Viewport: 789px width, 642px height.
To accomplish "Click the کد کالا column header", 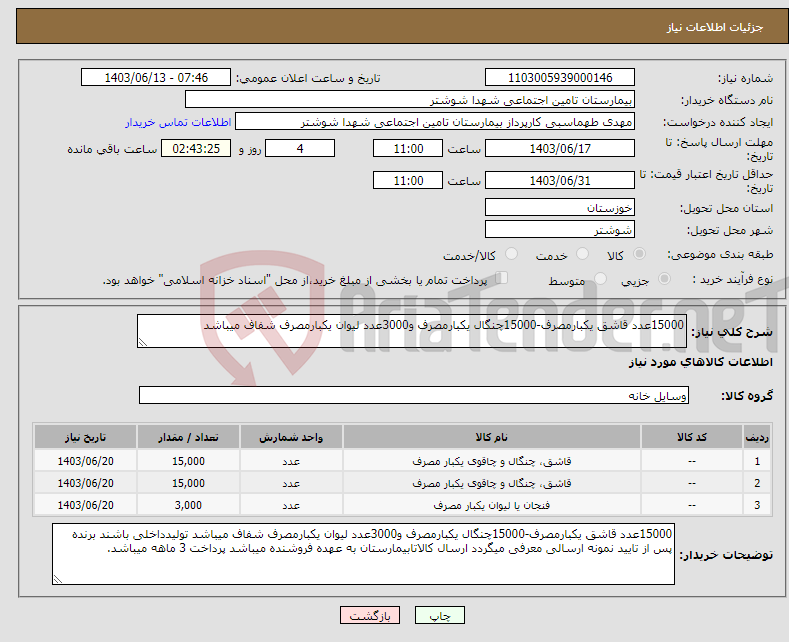I will (x=691, y=437).
